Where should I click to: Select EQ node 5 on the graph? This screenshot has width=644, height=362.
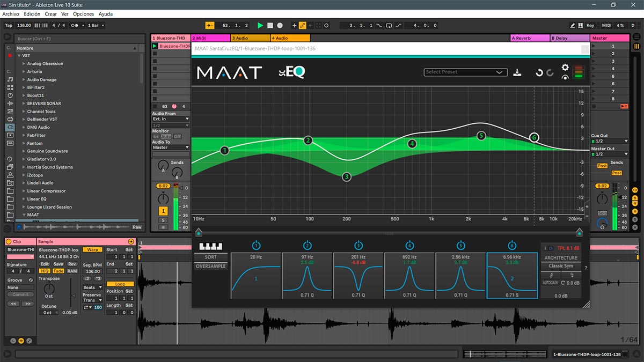(x=481, y=136)
